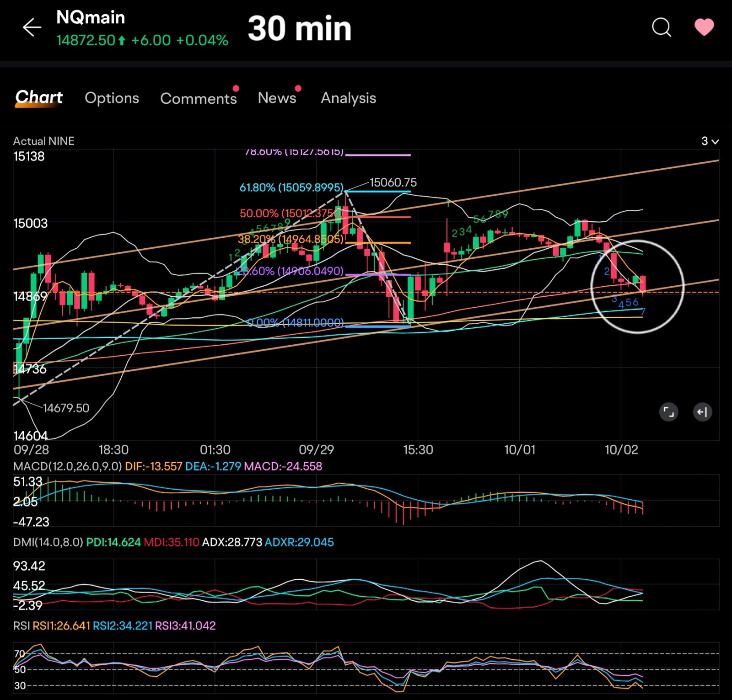Click the 15:30 time axis label
732x700 pixels.
(x=418, y=450)
